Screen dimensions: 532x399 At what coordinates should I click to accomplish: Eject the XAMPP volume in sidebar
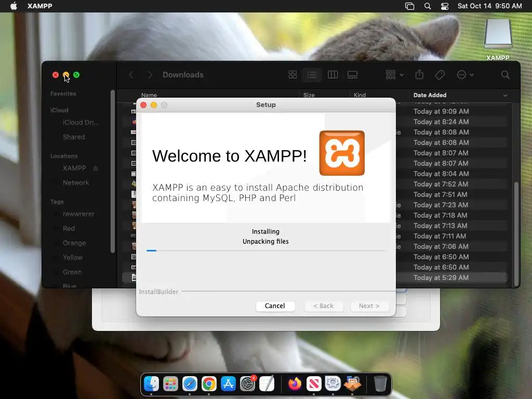point(96,168)
